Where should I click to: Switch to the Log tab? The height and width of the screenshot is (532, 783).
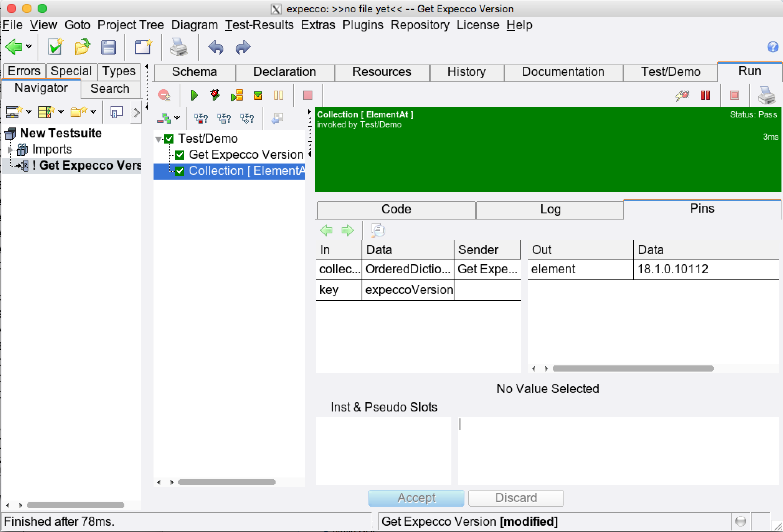(x=550, y=209)
